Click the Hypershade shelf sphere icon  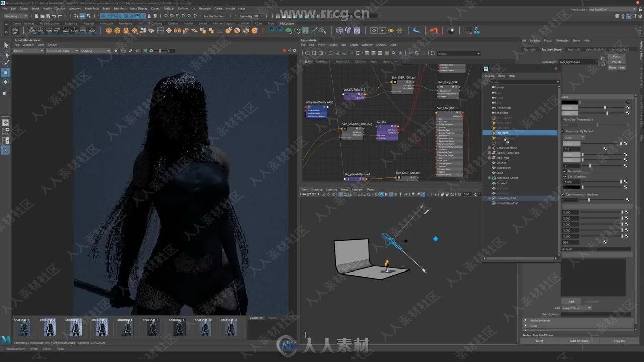point(451,30)
